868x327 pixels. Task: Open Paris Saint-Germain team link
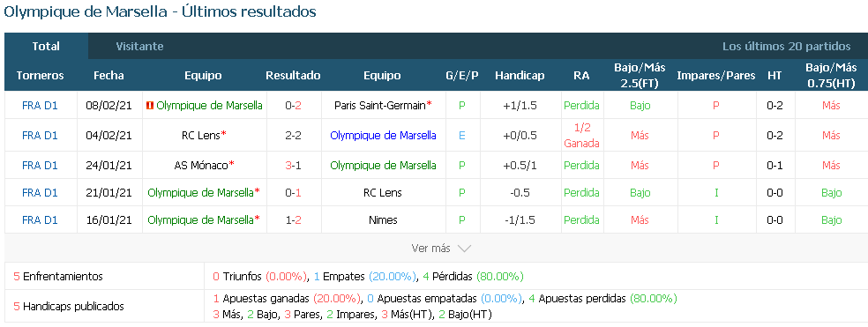[x=379, y=105]
